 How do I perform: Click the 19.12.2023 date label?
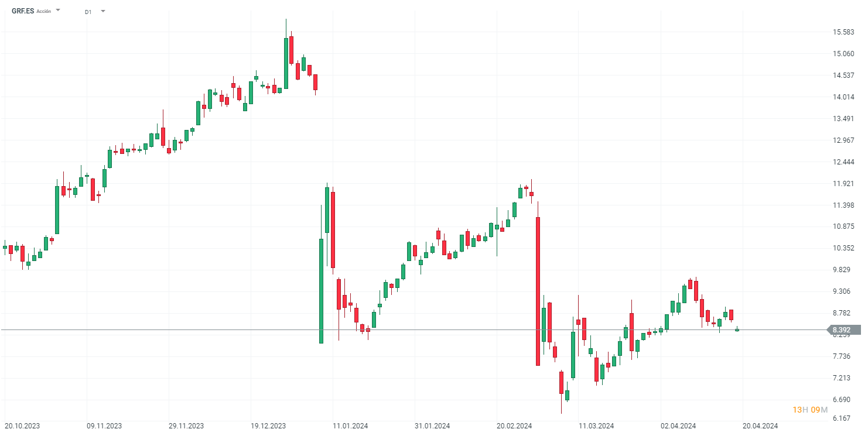(x=268, y=426)
